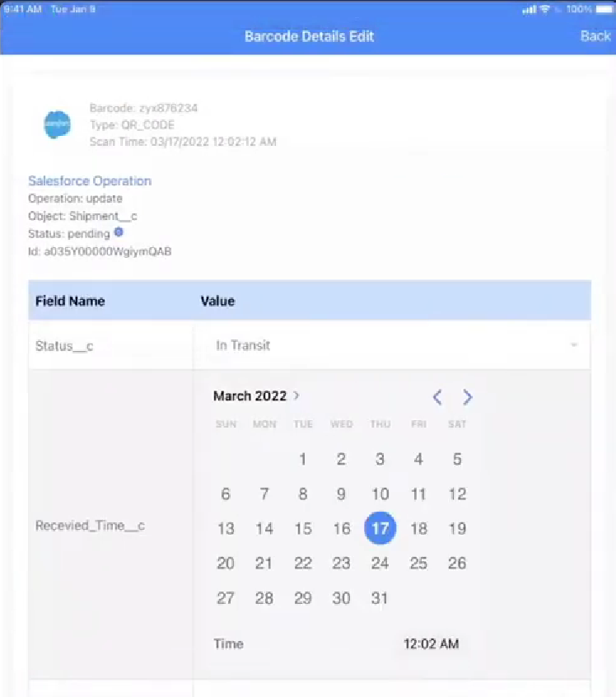Viewport: 616px width, 697px height.
Task: Select day 31 on the calendar
Action: pos(380,598)
